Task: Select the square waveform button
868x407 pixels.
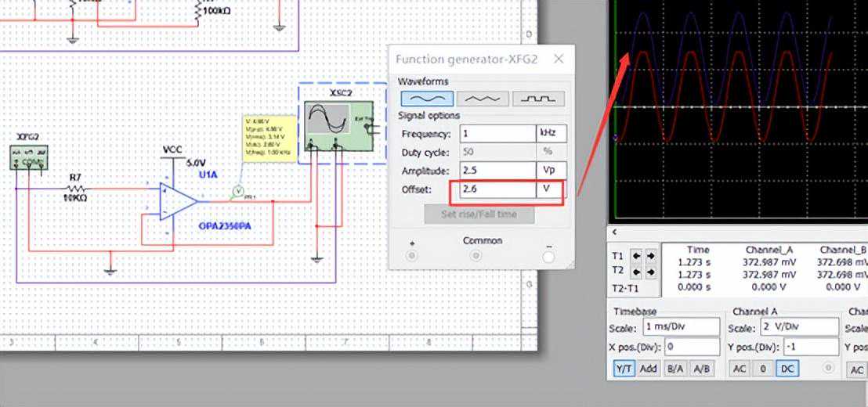Action: click(x=538, y=99)
